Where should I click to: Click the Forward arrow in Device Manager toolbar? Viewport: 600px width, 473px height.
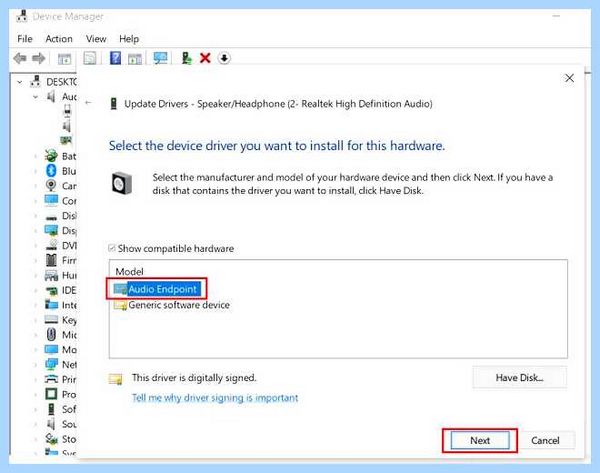(38, 59)
